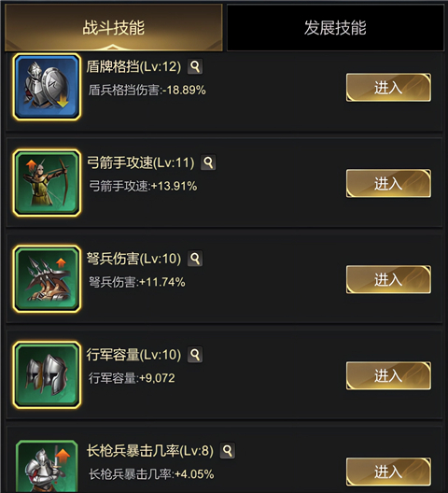Open magnifier details for 弩兵伤害
Image resolution: width=448 pixels, height=493 pixels.
(195, 259)
